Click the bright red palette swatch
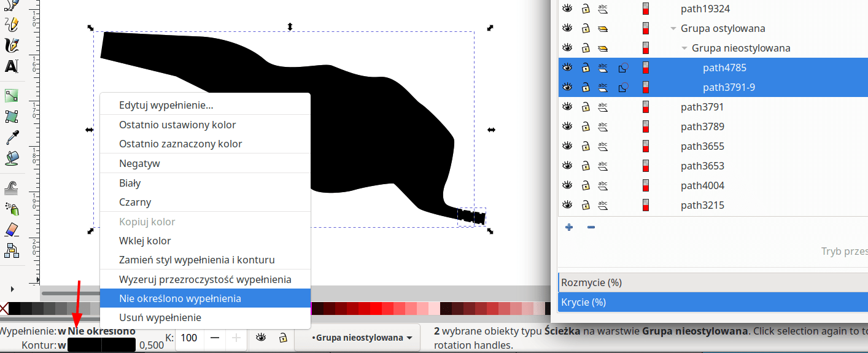Viewport: 868px width, 353px height. [374, 308]
